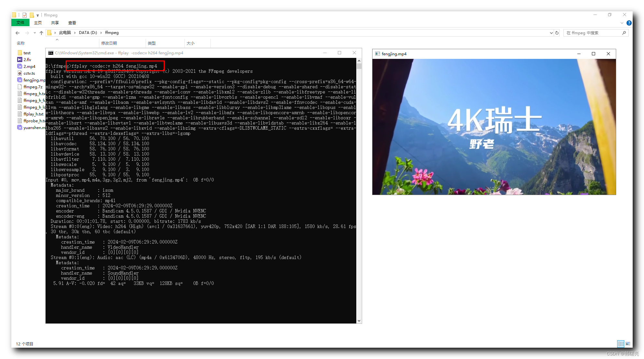Switch to details view via status bar toggle
This screenshot has height=359, width=644.
(621, 344)
